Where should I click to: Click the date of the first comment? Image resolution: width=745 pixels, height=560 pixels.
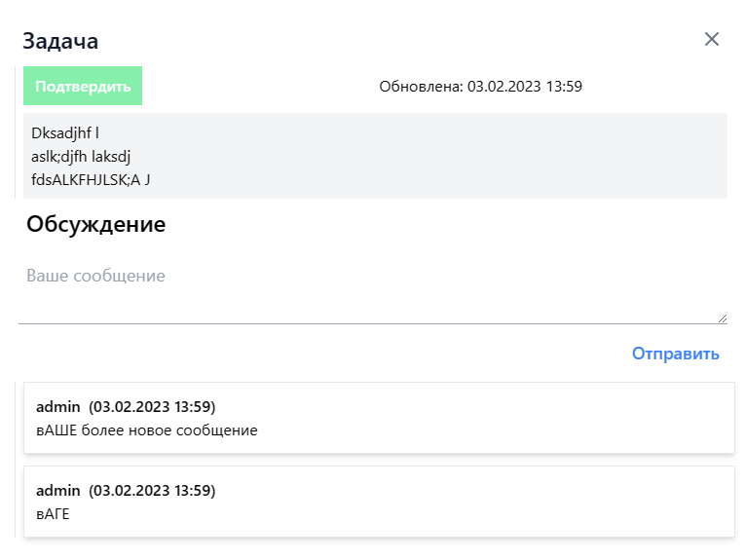click(152, 406)
